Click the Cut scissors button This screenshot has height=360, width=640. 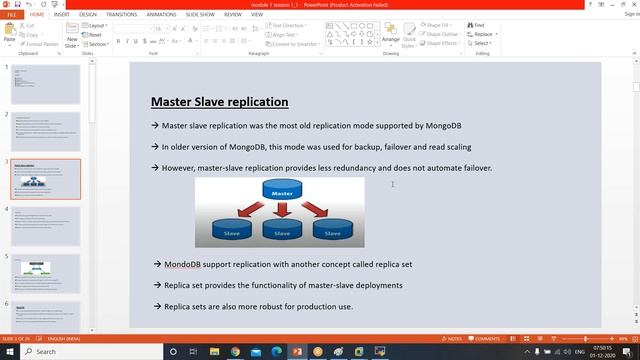27,25
